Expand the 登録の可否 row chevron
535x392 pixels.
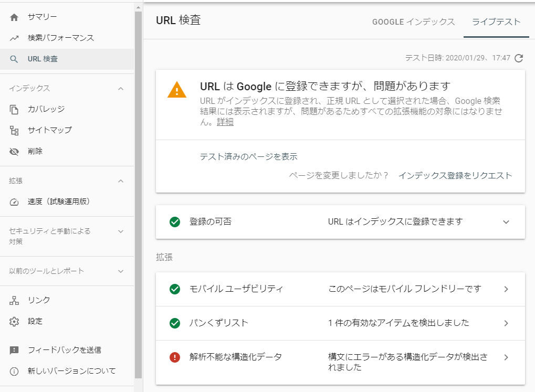(506, 222)
